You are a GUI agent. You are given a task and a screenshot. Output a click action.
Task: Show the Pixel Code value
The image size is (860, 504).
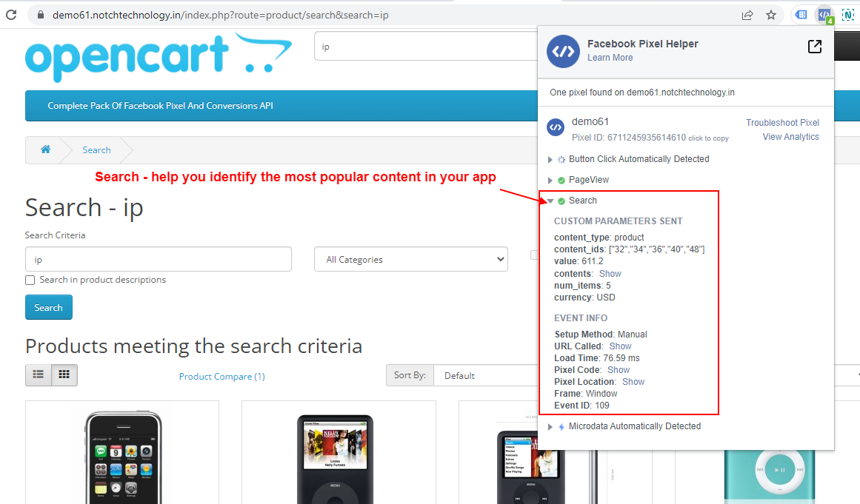click(x=618, y=370)
